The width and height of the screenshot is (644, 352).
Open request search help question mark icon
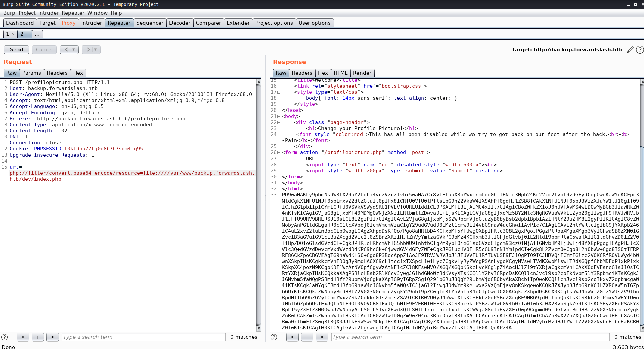tap(5, 337)
